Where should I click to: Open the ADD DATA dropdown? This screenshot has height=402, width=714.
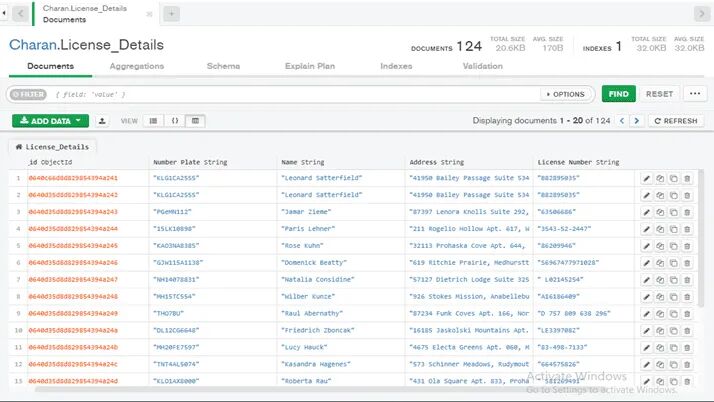(x=51, y=121)
